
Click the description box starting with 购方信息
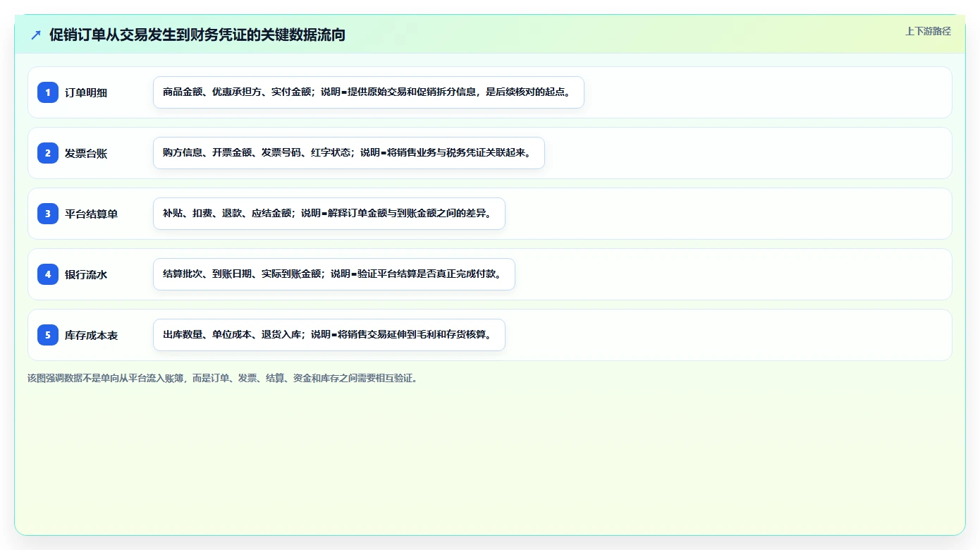[x=349, y=153]
